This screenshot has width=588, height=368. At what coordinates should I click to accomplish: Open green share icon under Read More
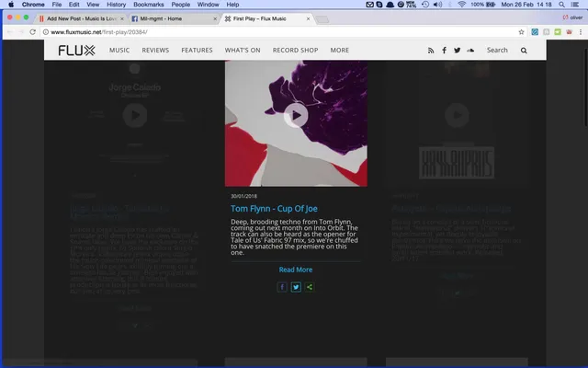[x=310, y=287]
